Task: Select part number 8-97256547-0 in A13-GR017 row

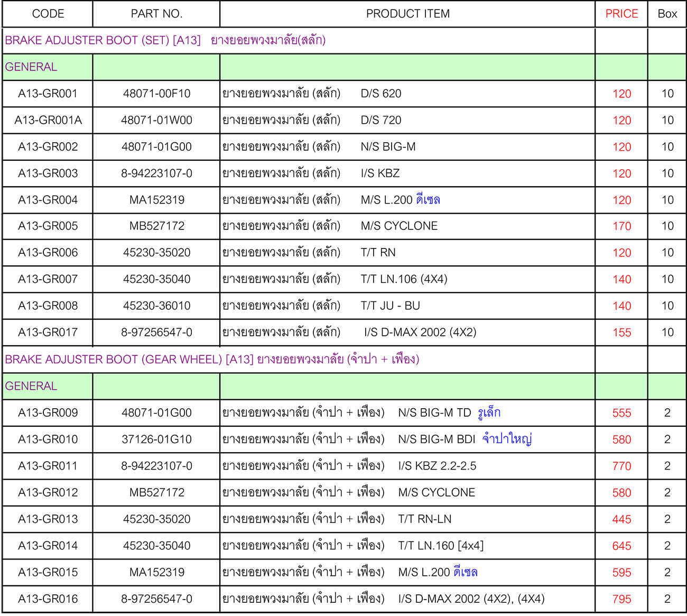Action: pyautogui.click(x=157, y=332)
